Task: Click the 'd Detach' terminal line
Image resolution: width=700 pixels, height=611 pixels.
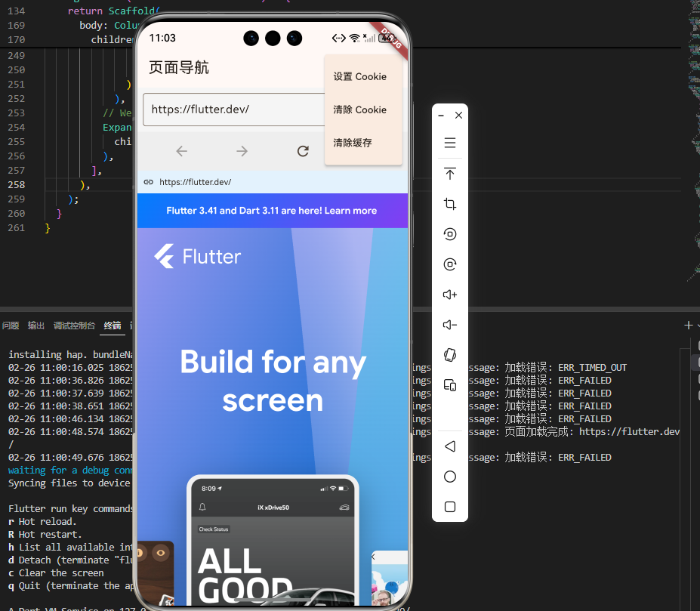Action: click(70, 560)
